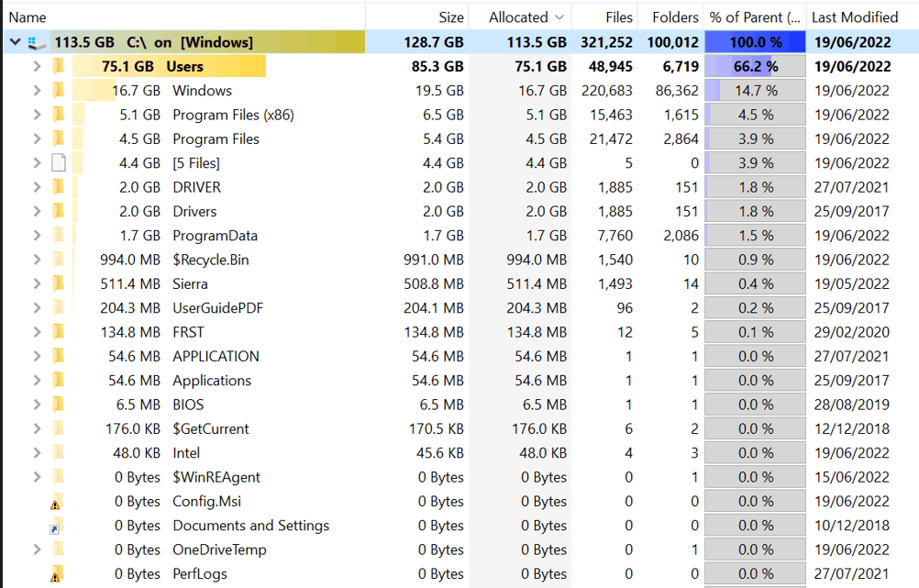Click the UserGuidePDF folder icon
This screenshot has height=588, width=919.
point(58,308)
